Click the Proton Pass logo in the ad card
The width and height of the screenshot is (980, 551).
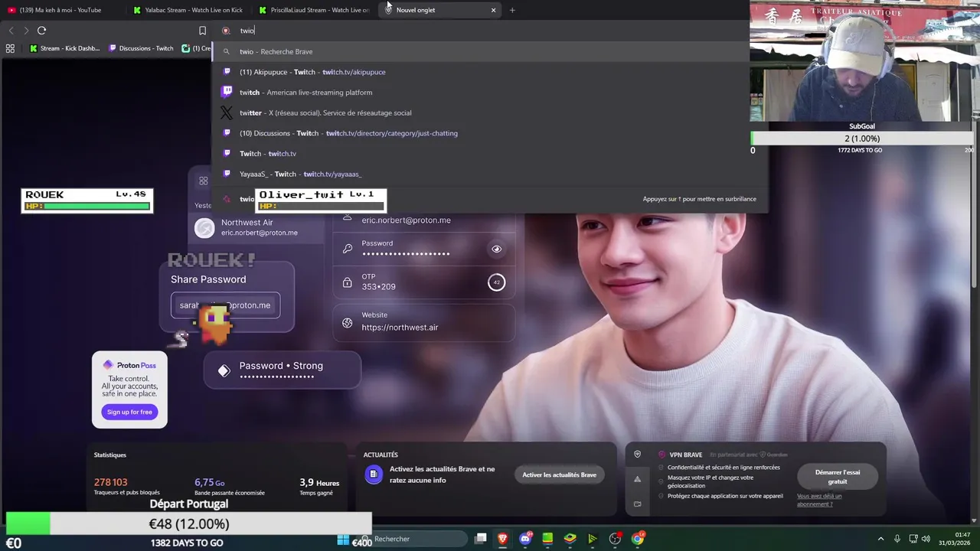[129, 366]
